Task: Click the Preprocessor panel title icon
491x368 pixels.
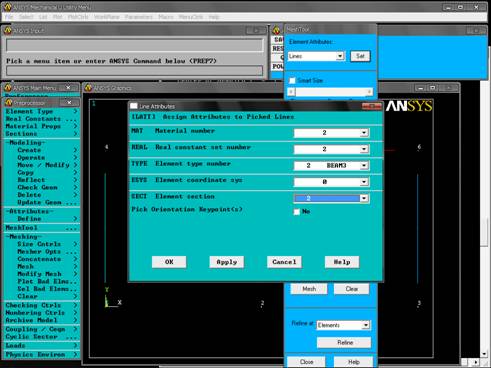Action: (x=9, y=102)
